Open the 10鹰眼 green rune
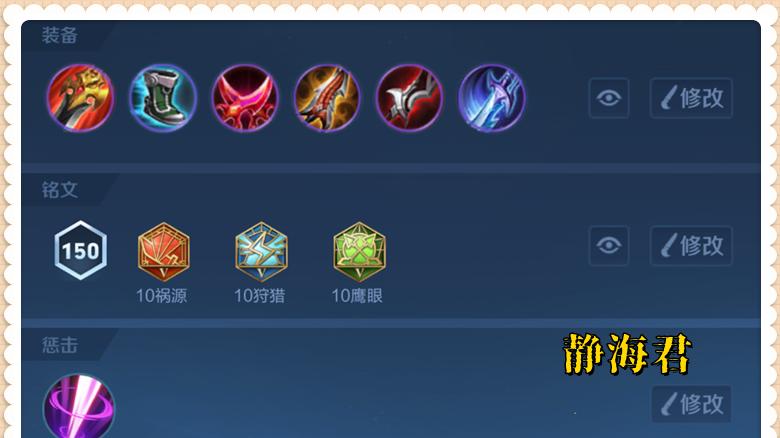Image resolution: width=780 pixels, height=438 pixels. pyautogui.click(x=359, y=252)
